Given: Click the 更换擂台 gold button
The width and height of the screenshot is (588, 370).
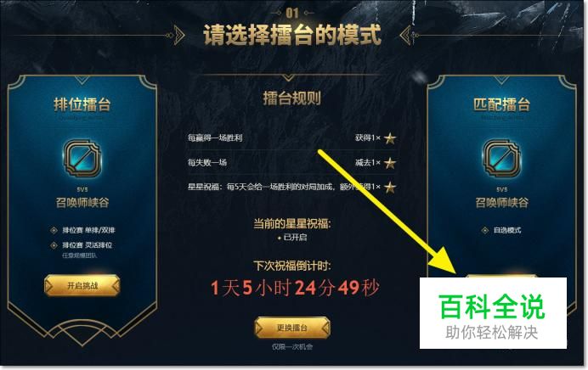Looking at the screenshot, I should tap(292, 328).
